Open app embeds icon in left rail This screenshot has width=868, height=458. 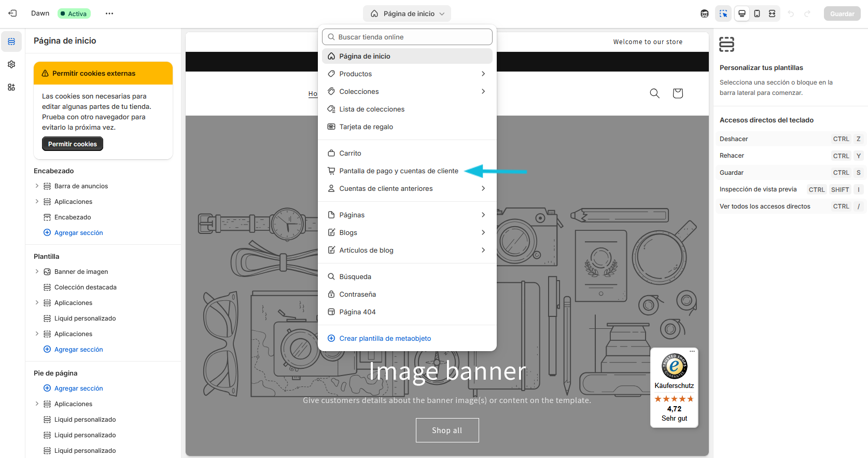[x=11, y=87]
